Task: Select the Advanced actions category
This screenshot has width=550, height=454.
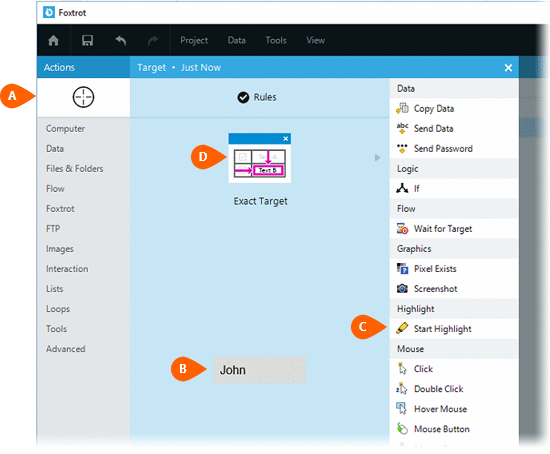Action: tap(66, 349)
